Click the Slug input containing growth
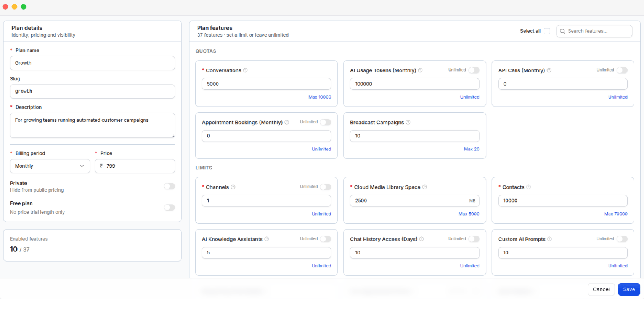The width and height of the screenshot is (644, 310). (92, 91)
